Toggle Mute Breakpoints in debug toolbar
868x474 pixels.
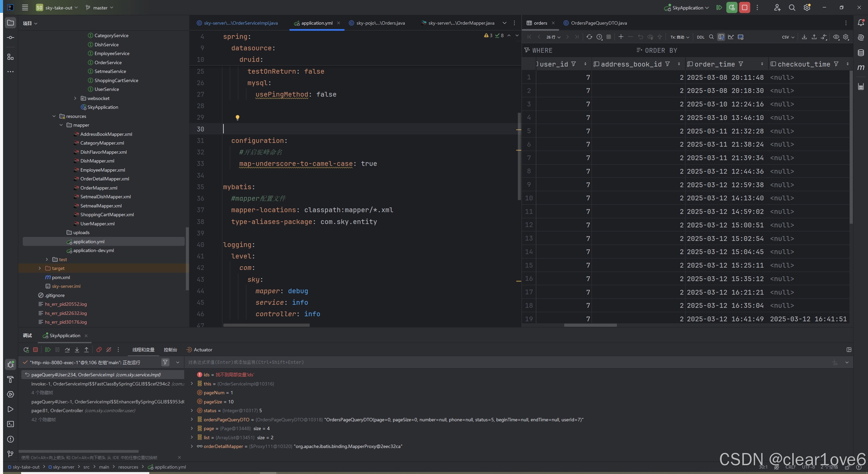(109, 350)
